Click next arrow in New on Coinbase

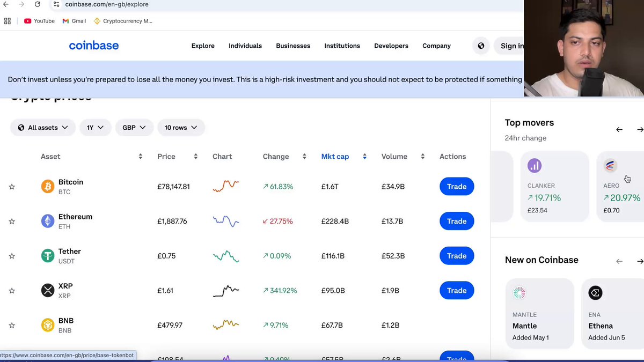(640, 261)
